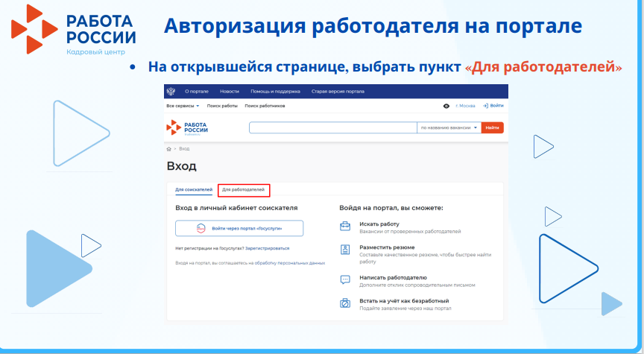The image size is (644, 354).
Task: Click the orange "Найти" button
Action: pyautogui.click(x=493, y=127)
